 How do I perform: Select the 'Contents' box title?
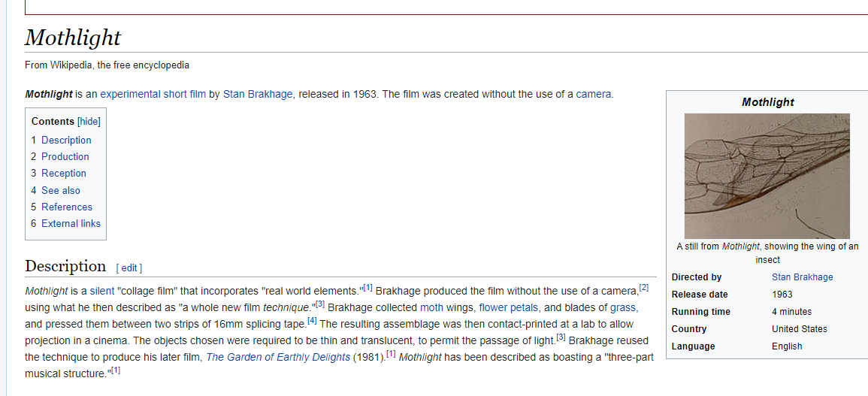pyautogui.click(x=53, y=121)
